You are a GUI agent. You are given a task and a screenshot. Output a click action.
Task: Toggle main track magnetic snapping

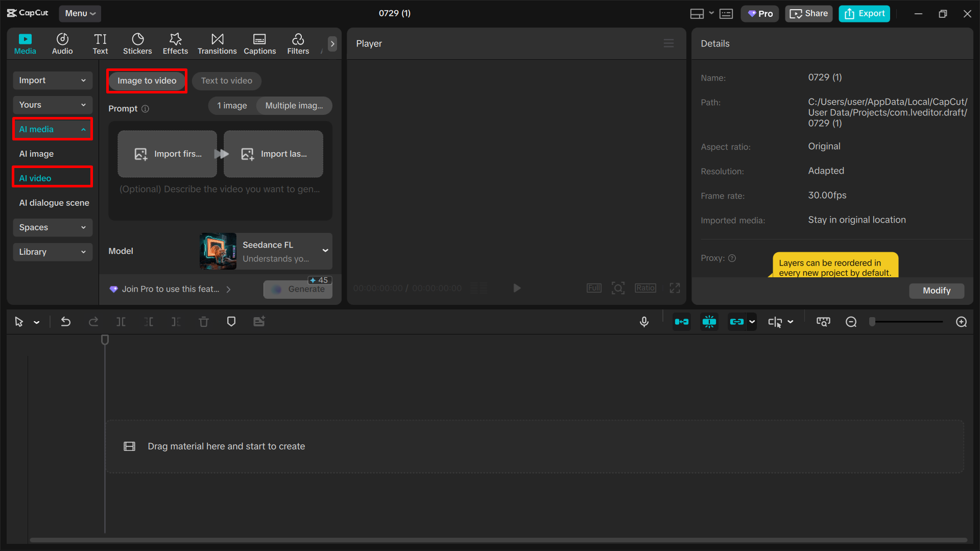coord(709,322)
